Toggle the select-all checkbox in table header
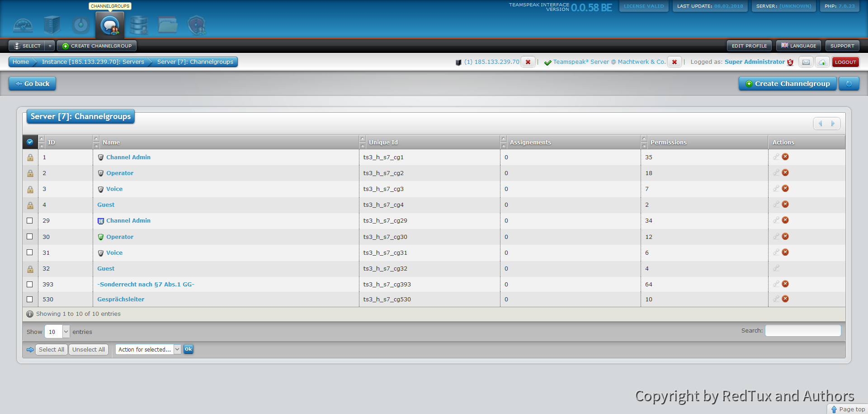The image size is (868, 414). click(x=30, y=142)
